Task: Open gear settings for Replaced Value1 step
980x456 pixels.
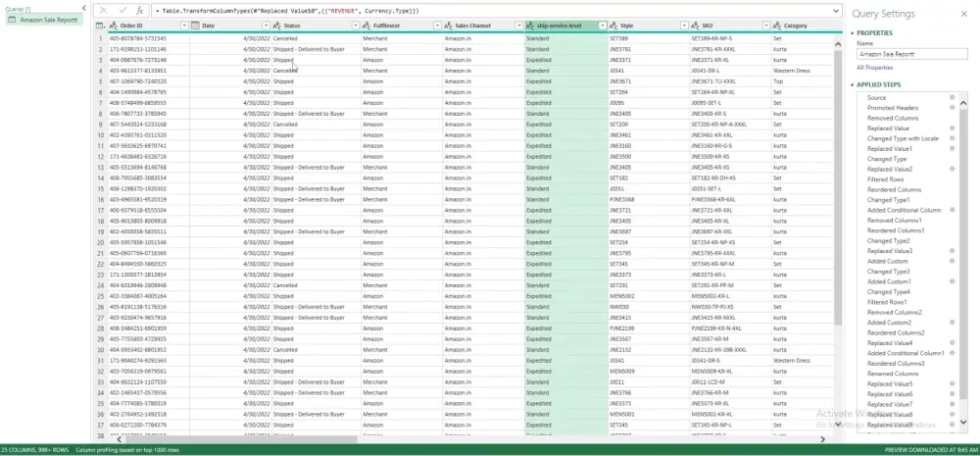Action: point(952,148)
